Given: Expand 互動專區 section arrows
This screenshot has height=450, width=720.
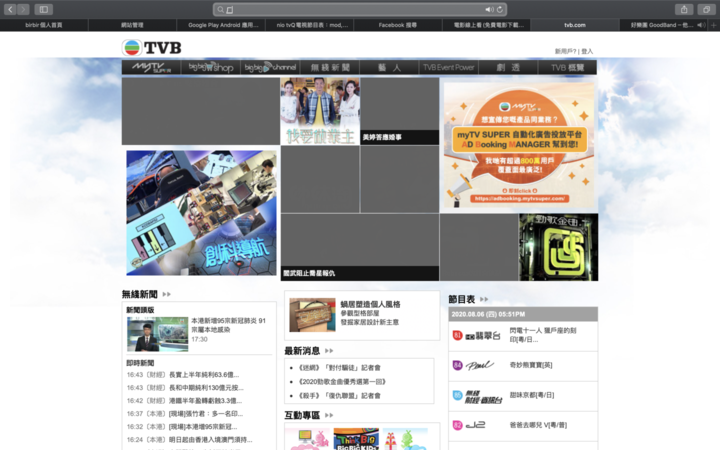Looking at the screenshot, I should coord(329,415).
